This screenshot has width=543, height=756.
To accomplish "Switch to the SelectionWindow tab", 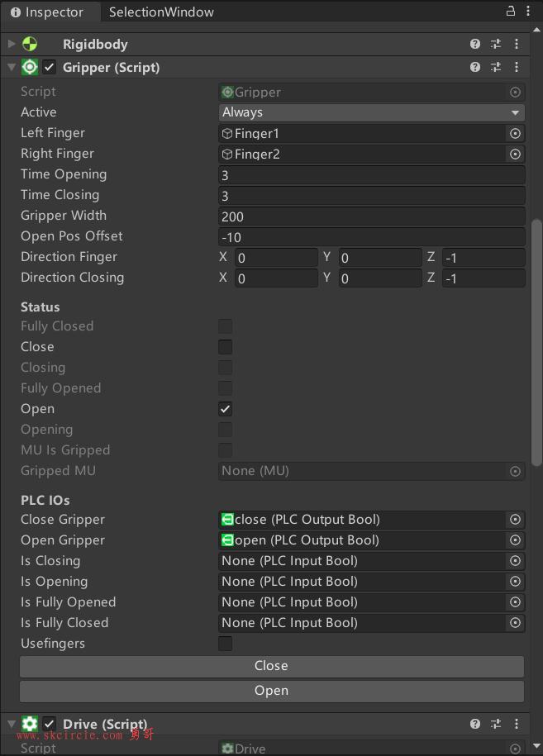I will coord(161,12).
